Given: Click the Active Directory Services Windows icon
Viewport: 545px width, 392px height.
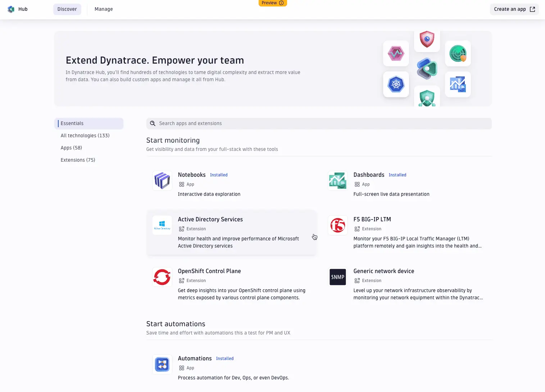Looking at the screenshot, I should point(162,225).
